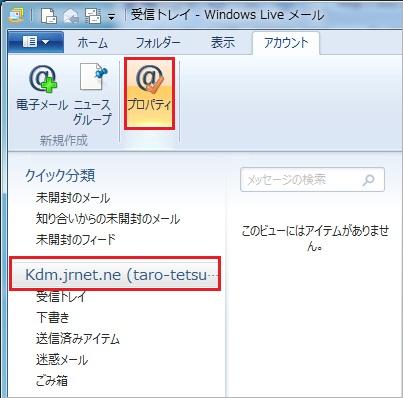Open 未開封のフィード view
403x398 pixels.
pos(76,239)
